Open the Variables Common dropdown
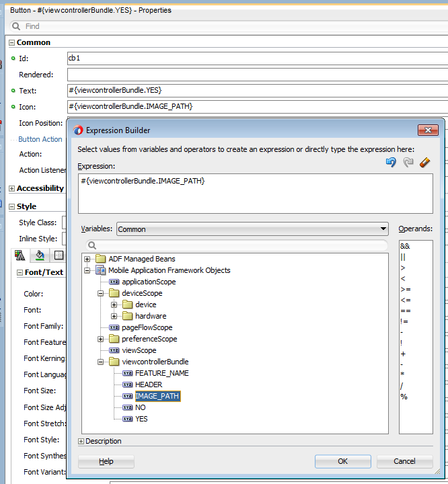This screenshot has height=484, width=448. coord(252,229)
